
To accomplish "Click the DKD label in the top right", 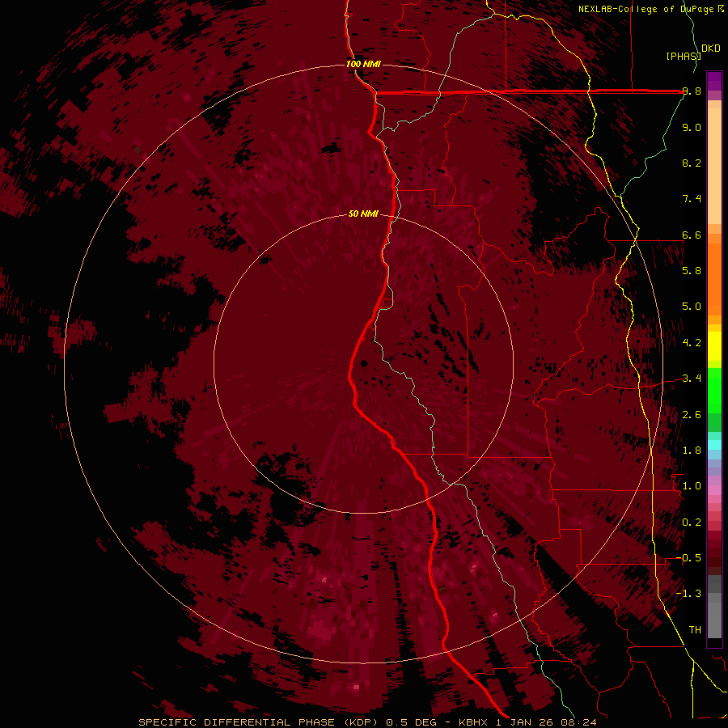I will 711,49.
